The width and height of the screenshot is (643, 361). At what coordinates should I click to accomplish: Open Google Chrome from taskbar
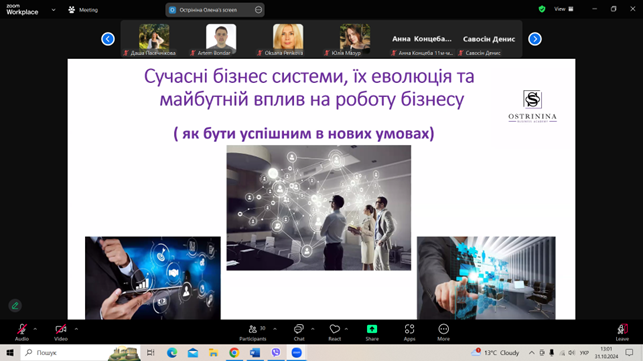(x=234, y=353)
